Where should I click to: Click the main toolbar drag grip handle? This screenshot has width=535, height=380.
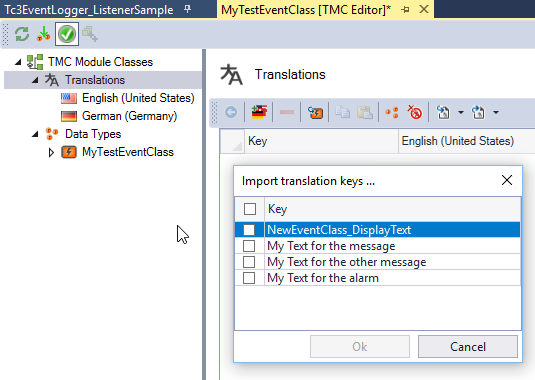(5, 34)
